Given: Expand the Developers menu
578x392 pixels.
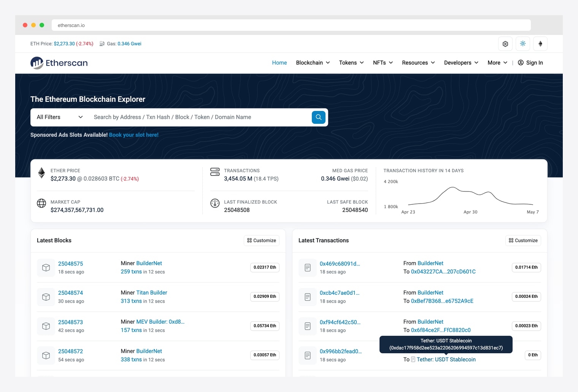Looking at the screenshot, I should (x=461, y=63).
